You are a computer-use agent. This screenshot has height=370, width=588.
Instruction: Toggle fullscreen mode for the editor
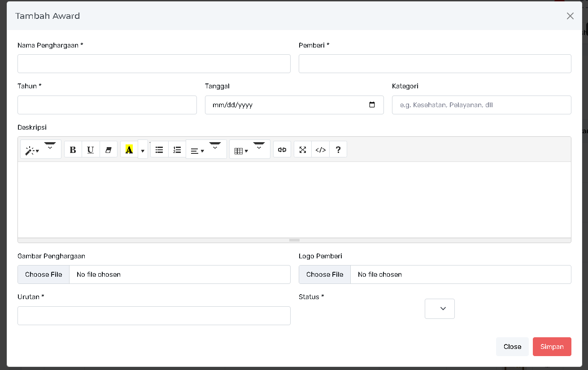(x=303, y=150)
